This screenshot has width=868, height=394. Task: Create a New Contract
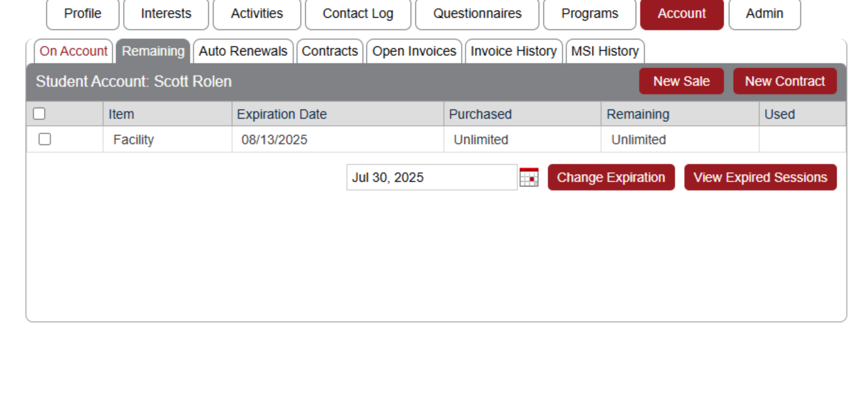(785, 81)
